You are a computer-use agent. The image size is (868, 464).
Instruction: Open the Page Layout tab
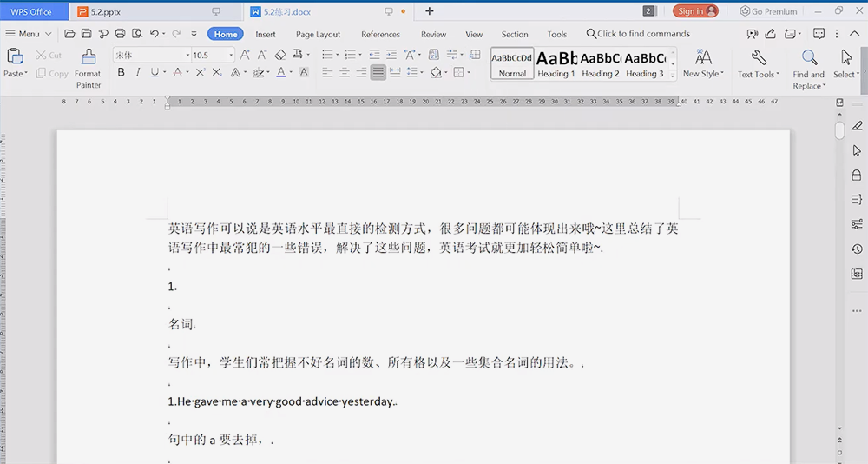(318, 35)
